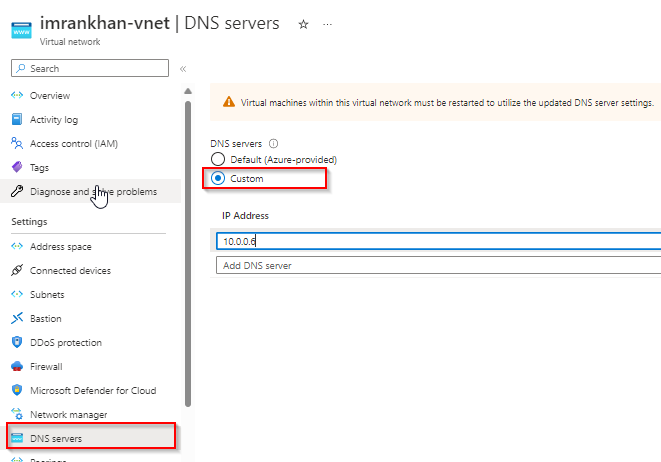Favorite this page with the star icon

[x=303, y=25]
